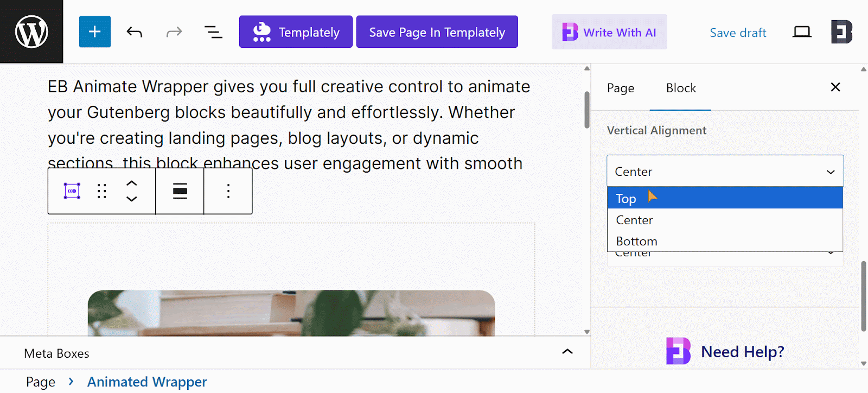
Task: Undo the last change
Action: [x=135, y=33]
